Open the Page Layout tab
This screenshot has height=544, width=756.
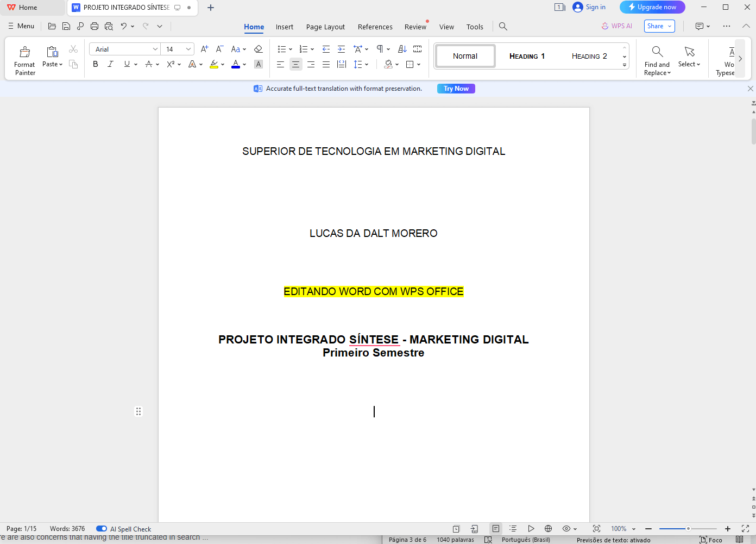[x=325, y=27]
